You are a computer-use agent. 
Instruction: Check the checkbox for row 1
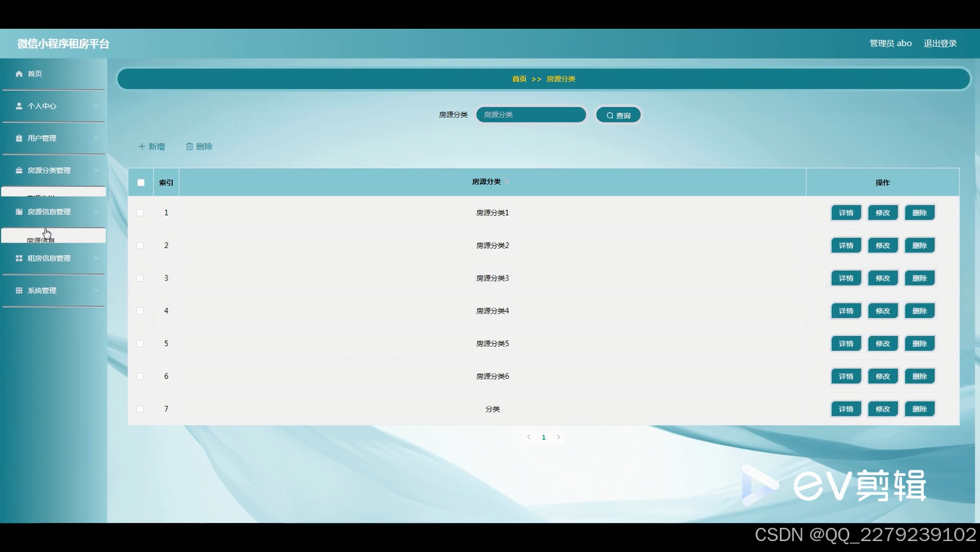[140, 212]
